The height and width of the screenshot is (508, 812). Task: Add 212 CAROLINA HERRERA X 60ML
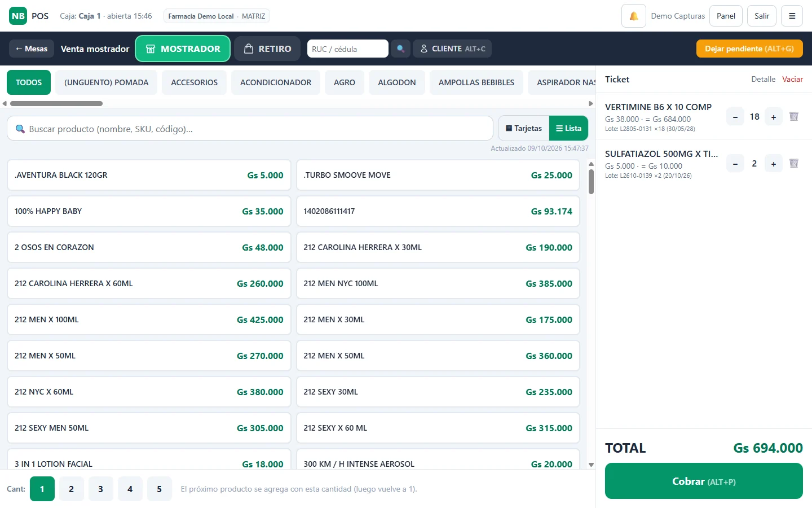point(149,283)
